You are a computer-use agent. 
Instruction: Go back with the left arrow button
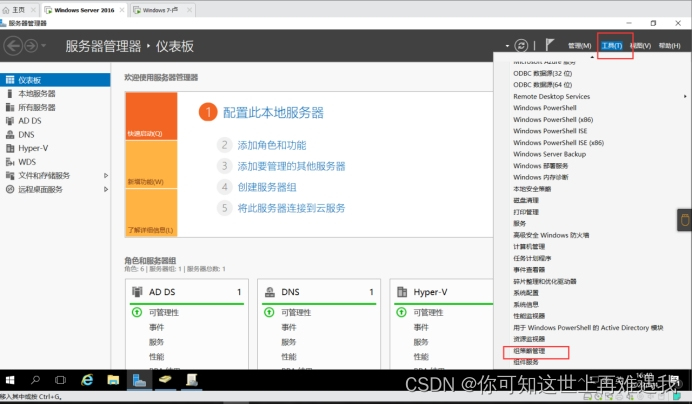13,46
